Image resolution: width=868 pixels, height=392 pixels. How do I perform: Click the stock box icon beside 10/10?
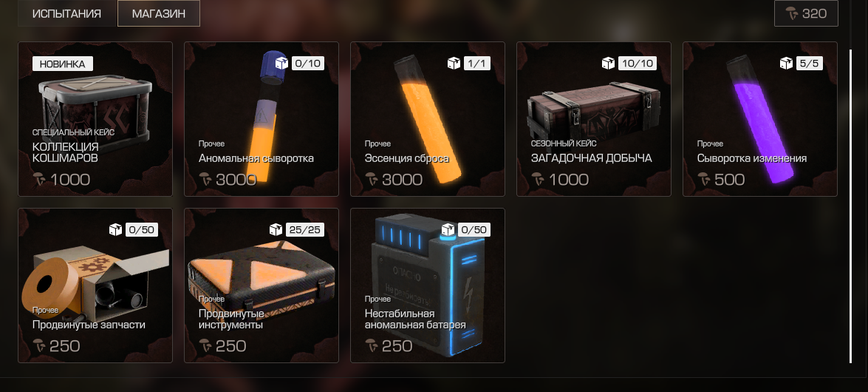click(x=609, y=63)
